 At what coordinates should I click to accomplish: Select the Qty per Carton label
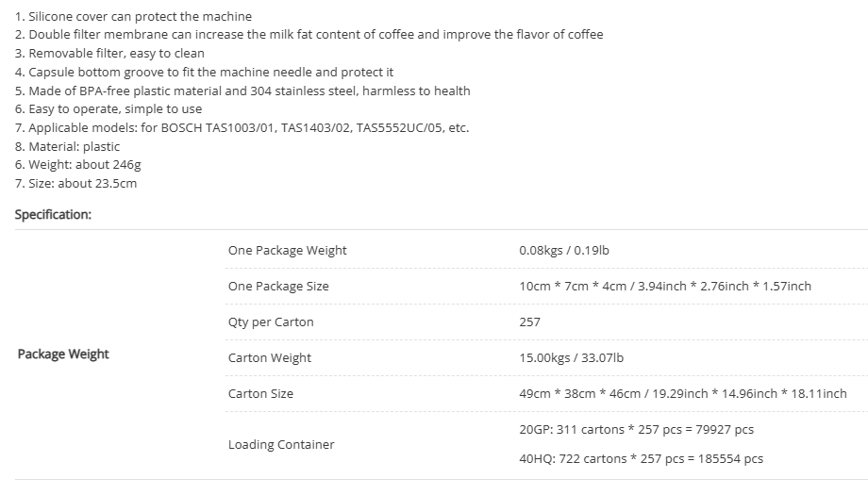(x=271, y=322)
